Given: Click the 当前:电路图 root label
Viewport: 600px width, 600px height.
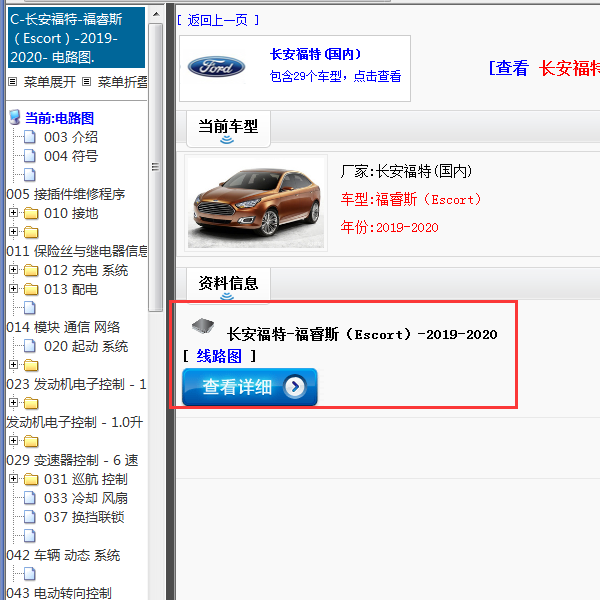Looking at the screenshot, I should (59, 118).
